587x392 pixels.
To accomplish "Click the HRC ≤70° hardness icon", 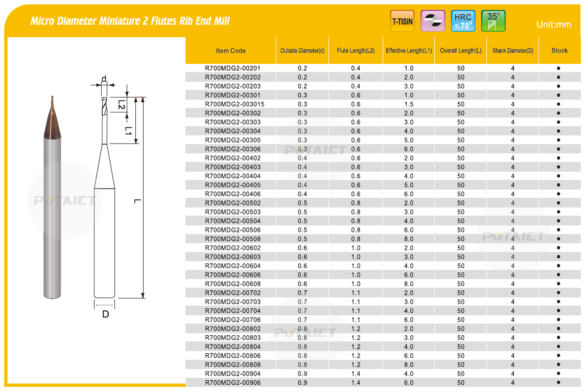I will [x=463, y=21].
